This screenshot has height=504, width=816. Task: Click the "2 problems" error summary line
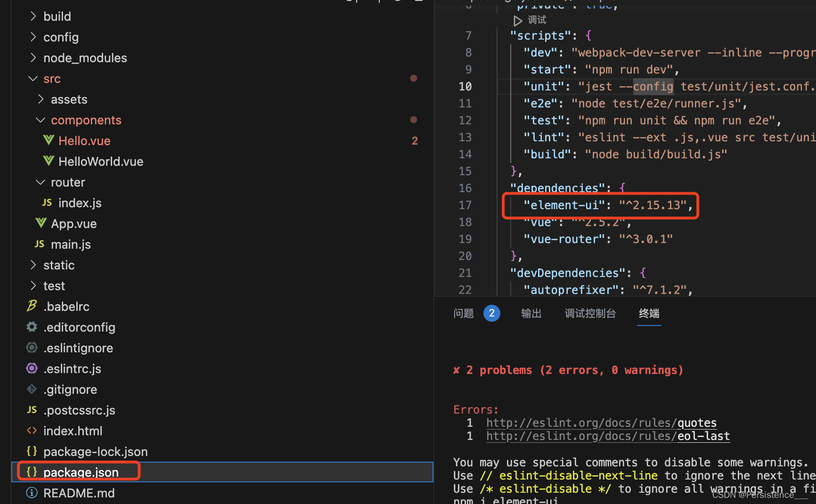click(x=568, y=370)
